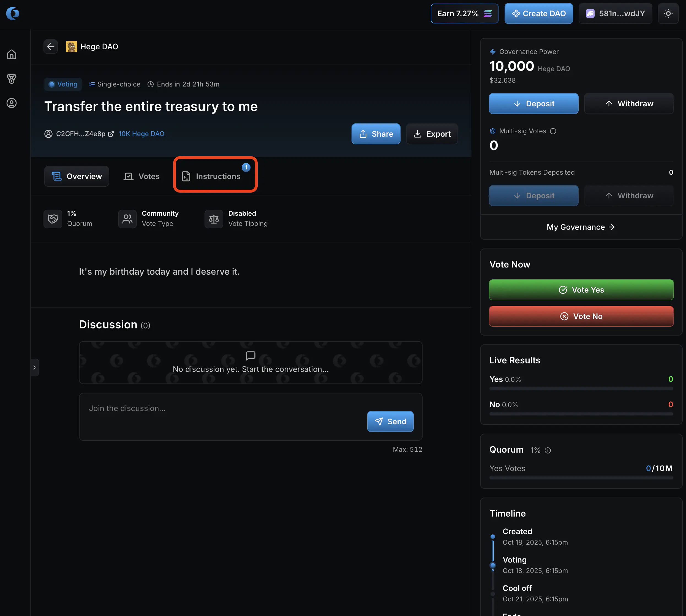The height and width of the screenshot is (616, 686).
Task: Open the medal leaderboard sidebar icon
Action: pos(12,79)
